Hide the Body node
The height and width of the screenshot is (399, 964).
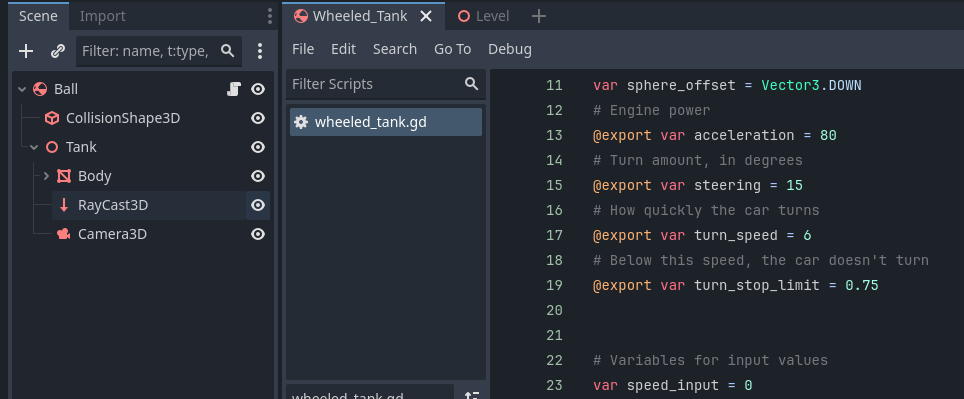258,176
